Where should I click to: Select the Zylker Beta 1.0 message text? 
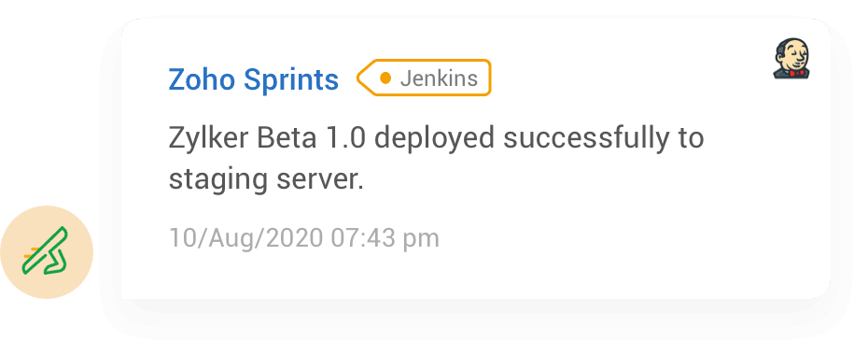pos(436,159)
